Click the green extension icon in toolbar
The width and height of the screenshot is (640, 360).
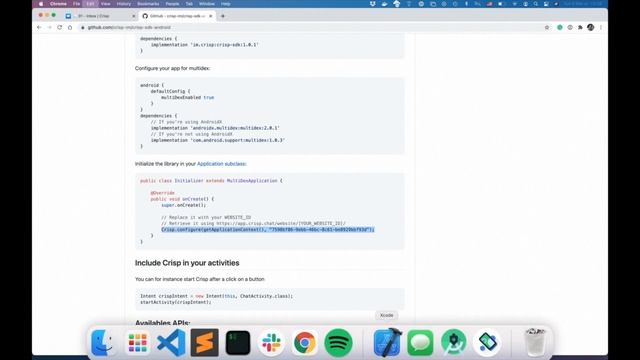pyautogui.click(x=560, y=27)
